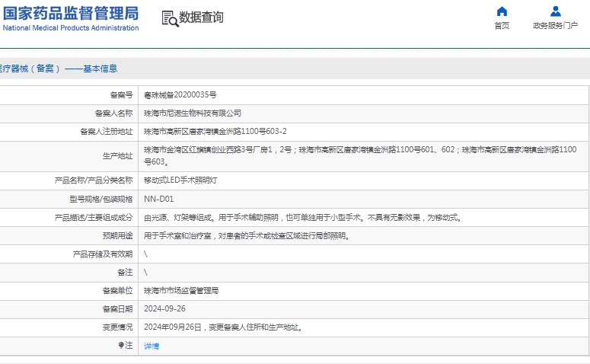Image resolution: width=590 pixels, height=364 pixels.
Task: Open the 详情 details link
Action: (151, 346)
